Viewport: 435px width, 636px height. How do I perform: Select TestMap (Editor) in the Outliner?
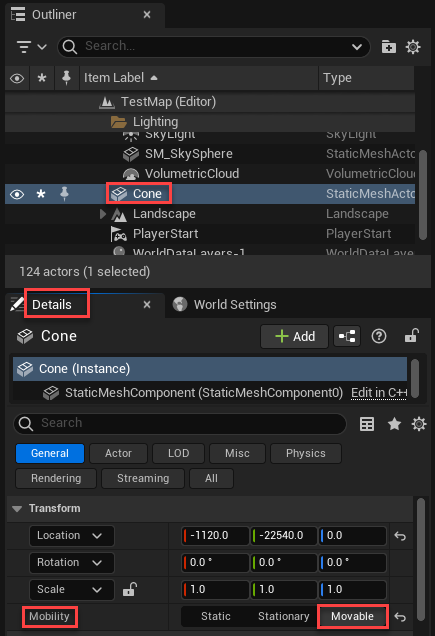pyautogui.click(x=210, y=102)
